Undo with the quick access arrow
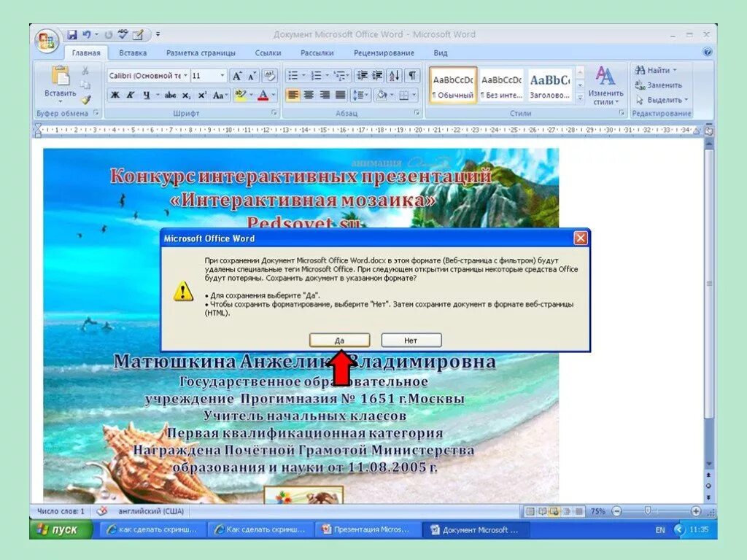 pyautogui.click(x=87, y=35)
